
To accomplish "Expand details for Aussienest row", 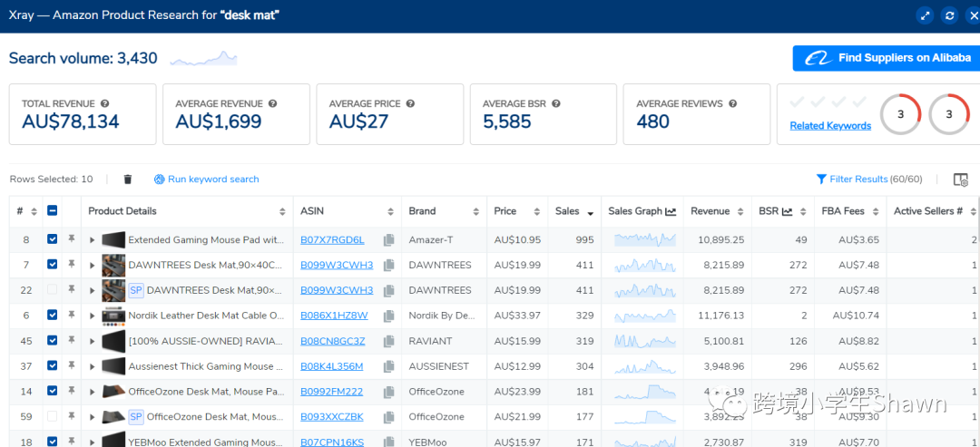I will click(x=93, y=366).
